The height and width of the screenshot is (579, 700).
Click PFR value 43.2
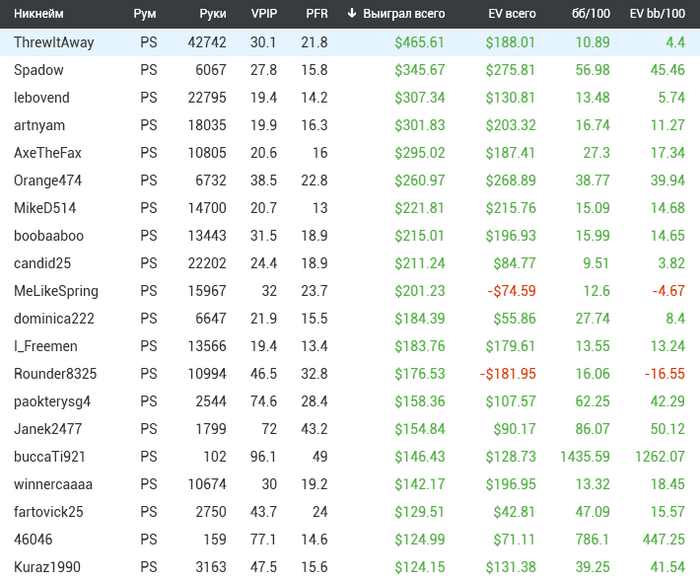coord(314,429)
